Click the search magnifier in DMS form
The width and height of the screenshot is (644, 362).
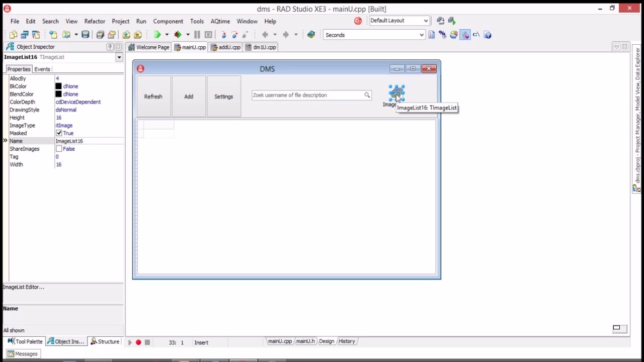[x=367, y=95]
